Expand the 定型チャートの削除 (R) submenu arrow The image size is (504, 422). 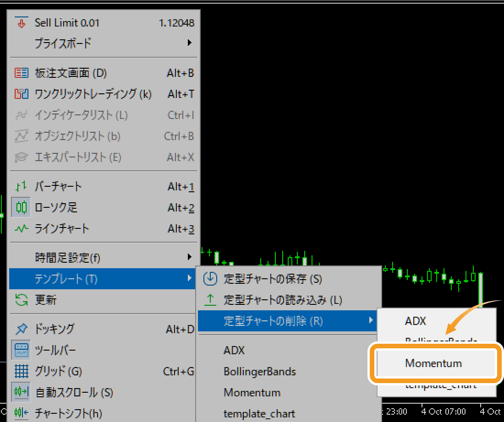coord(371,320)
